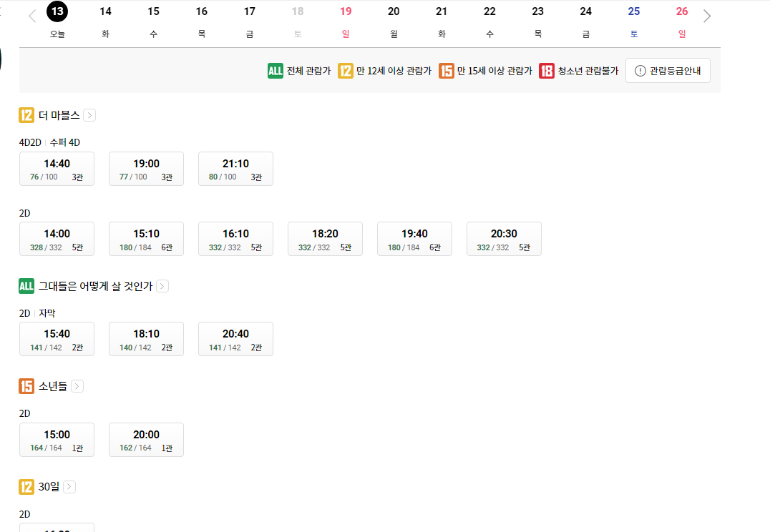This screenshot has width=770, height=532.
Task: Click the 소년들 movie title
Action: [52, 386]
